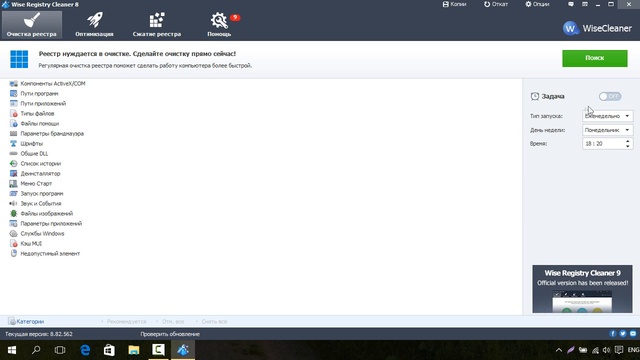The width and height of the screenshot is (640, 360).
Task: Select the Параметры приложений icon
Action: (x=13, y=223)
